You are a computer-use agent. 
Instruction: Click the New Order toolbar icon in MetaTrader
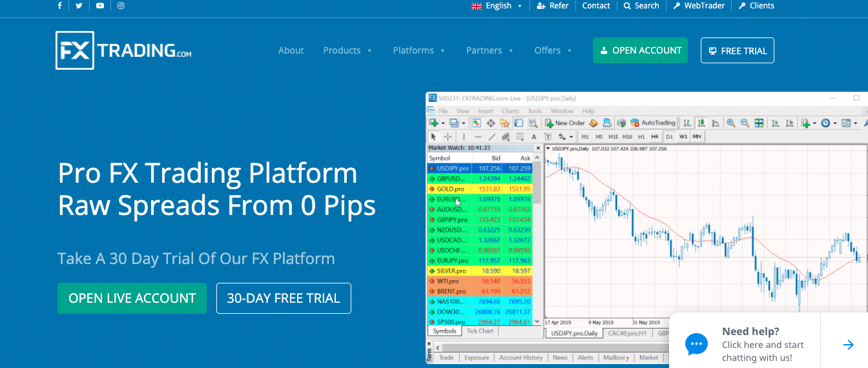pos(565,123)
